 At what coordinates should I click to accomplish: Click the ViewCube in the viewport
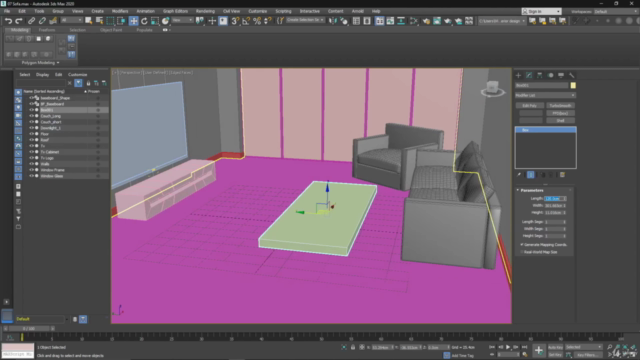pos(492,88)
